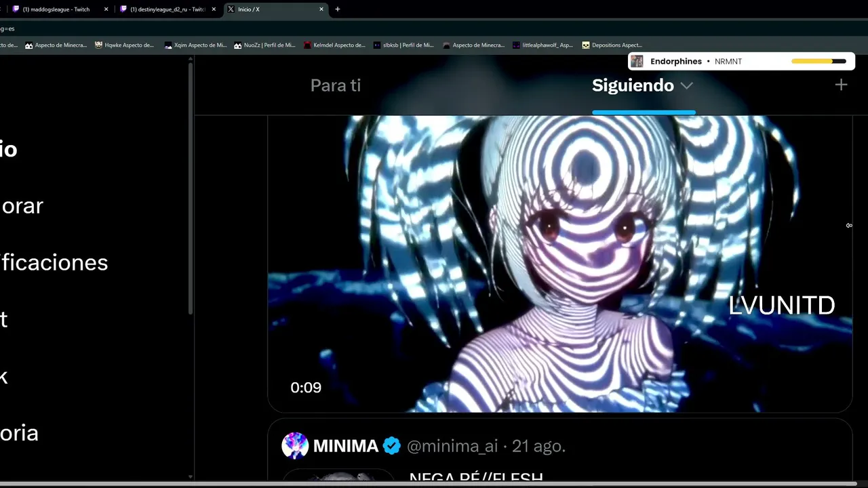Image resolution: width=868 pixels, height=488 pixels.
Task: Play the striped anime girl video
Action: 559,264
